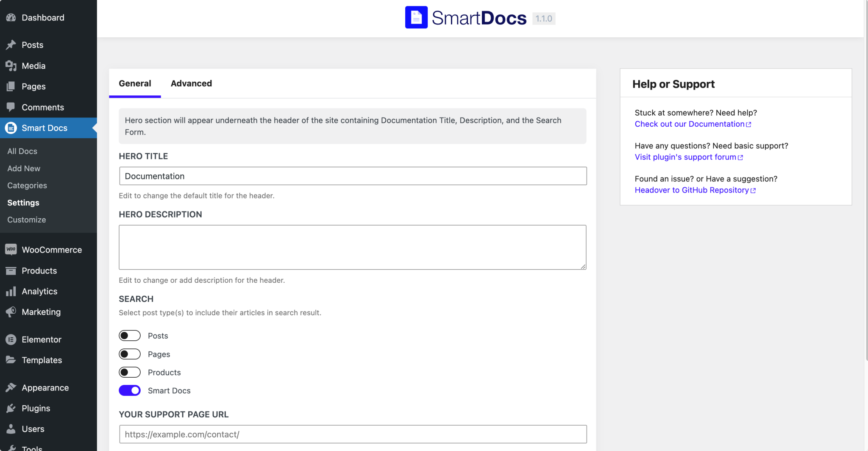Click the Users person icon
Image resolution: width=868 pixels, height=451 pixels.
point(11,429)
